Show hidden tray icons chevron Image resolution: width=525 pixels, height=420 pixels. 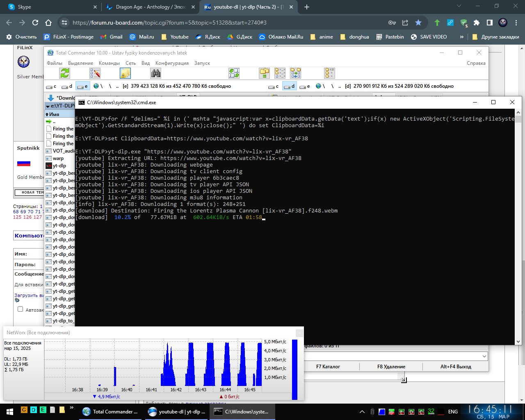[362, 411]
